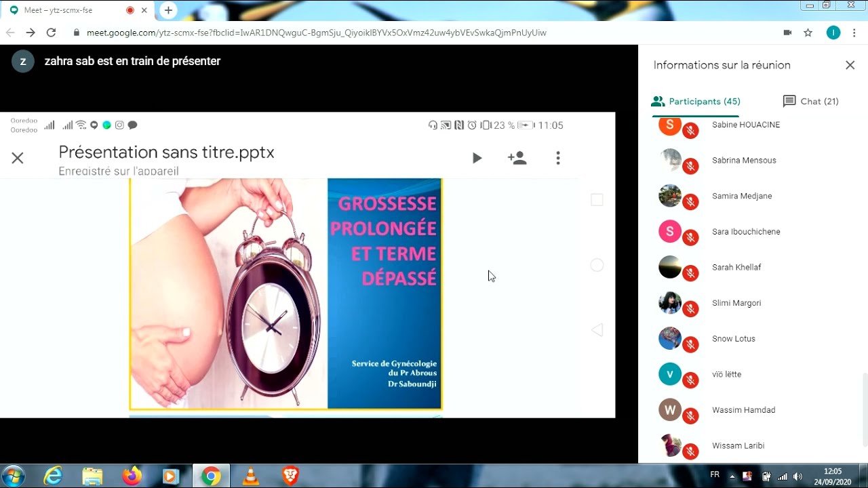Switch to Participants (45) tab
Viewport: 868px width, 488px height.
pos(695,102)
